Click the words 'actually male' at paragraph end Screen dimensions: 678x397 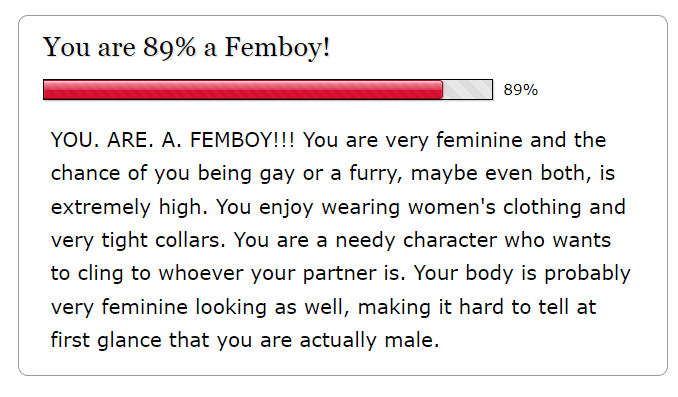[x=369, y=340]
